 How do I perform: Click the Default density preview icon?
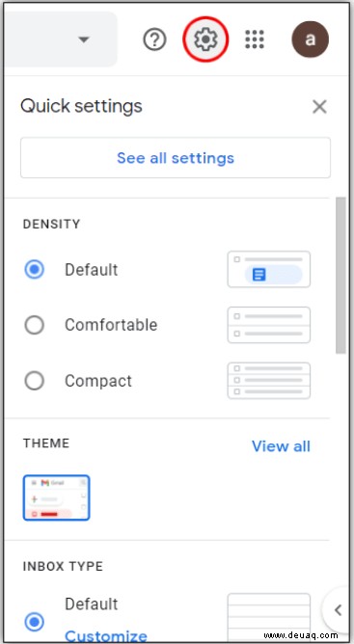pos(269,269)
